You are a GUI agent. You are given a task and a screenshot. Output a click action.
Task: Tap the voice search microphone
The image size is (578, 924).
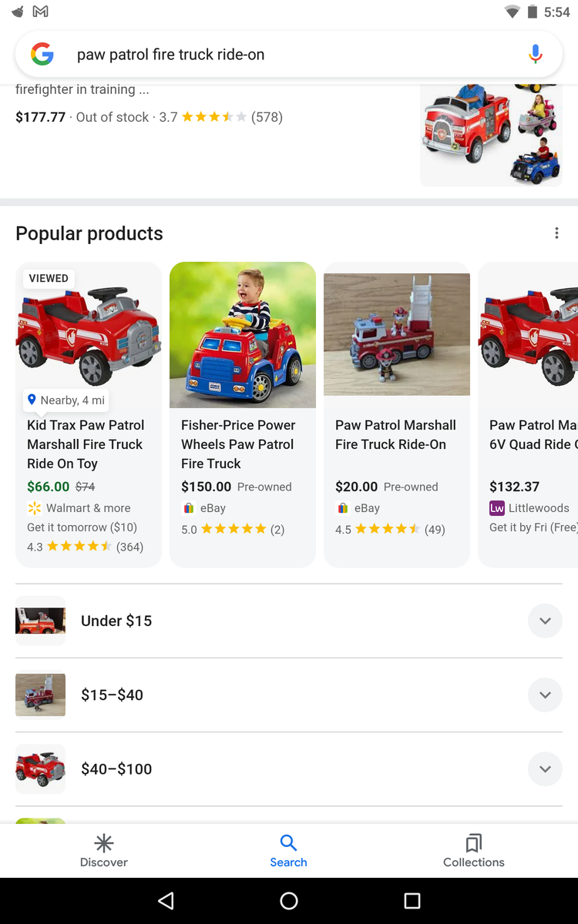[536, 55]
